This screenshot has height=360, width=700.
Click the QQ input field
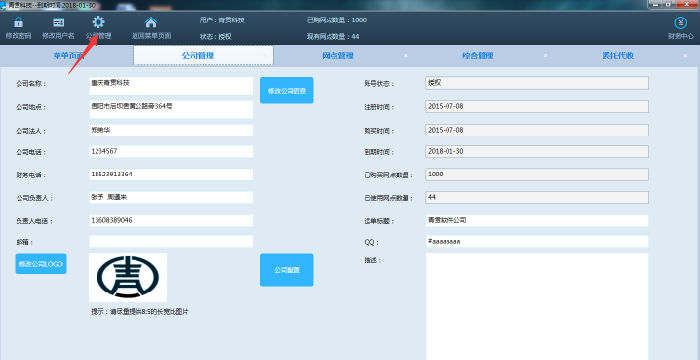click(537, 242)
